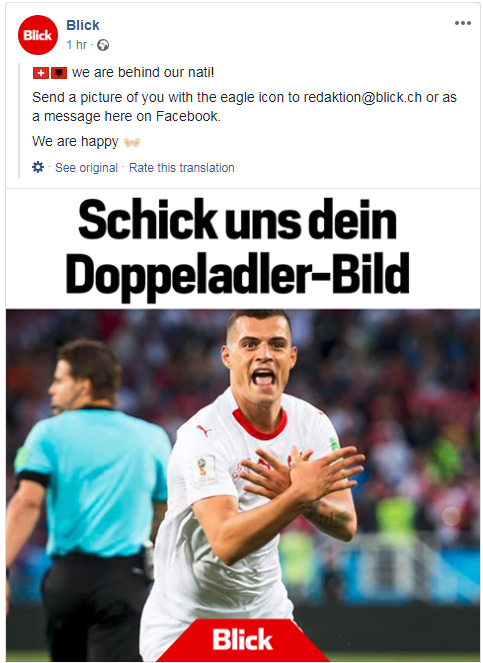Open the Blick page profile picture

tap(38, 35)
